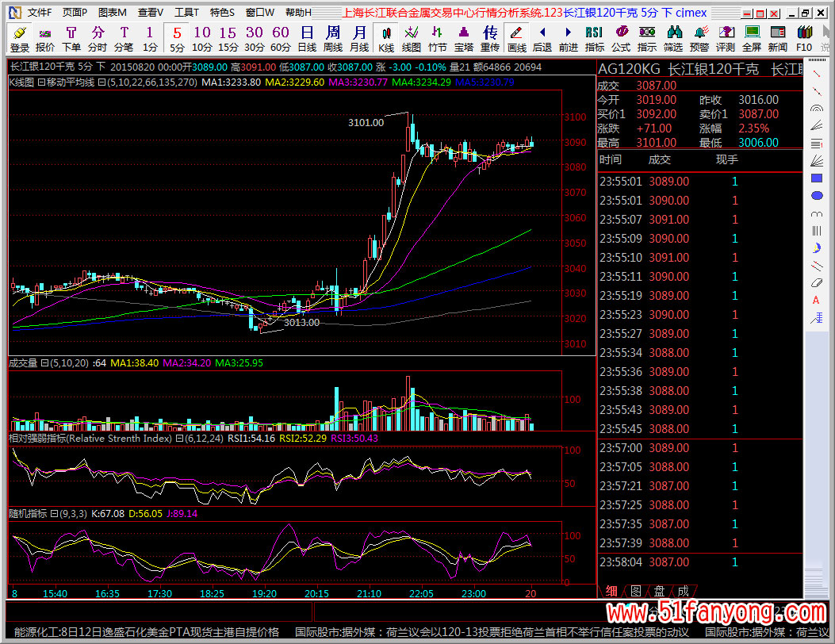
Task: Switch to 日线 daily chart
Action: click(x=307, y=39)
